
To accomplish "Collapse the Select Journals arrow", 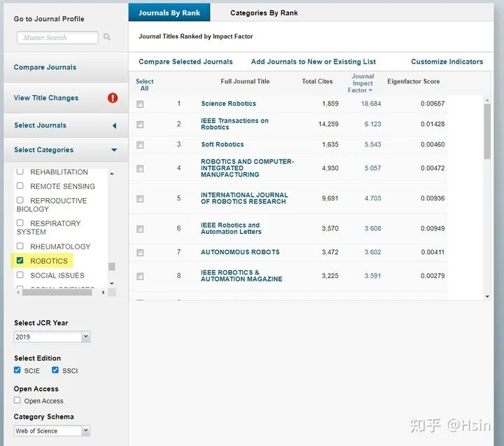I will coord(114,125).
